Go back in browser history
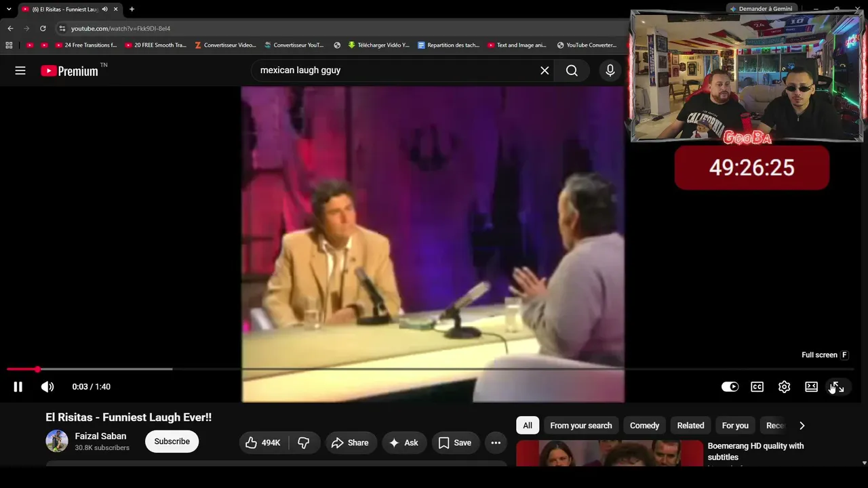868x488 pixels. (x=10, y=28)
